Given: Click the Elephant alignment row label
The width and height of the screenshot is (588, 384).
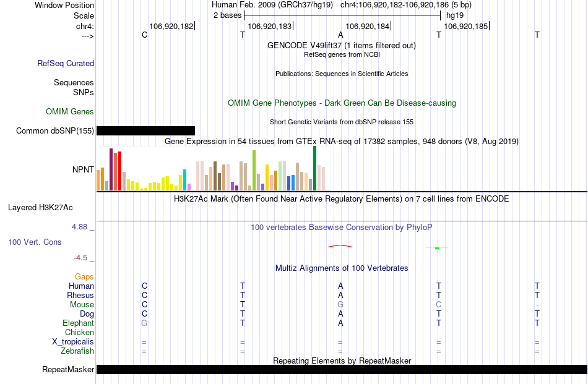Looking at the screenshot, I should 79,323.
